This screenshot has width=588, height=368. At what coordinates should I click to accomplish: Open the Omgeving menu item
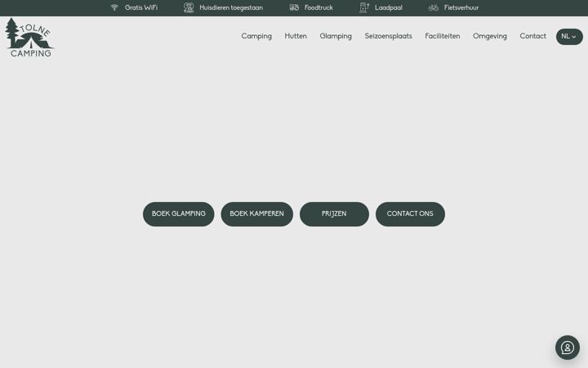coord(489,37)
